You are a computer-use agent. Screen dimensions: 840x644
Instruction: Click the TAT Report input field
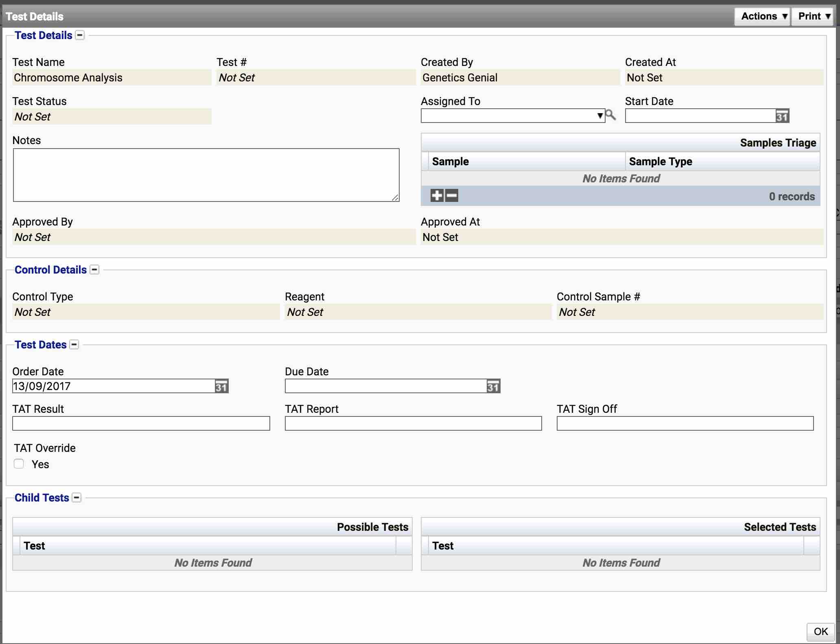pyautogui.click(x=413, y=423)
